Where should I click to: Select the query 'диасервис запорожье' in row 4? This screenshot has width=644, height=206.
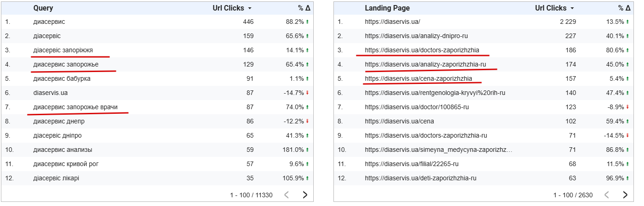tap(66, 64)
